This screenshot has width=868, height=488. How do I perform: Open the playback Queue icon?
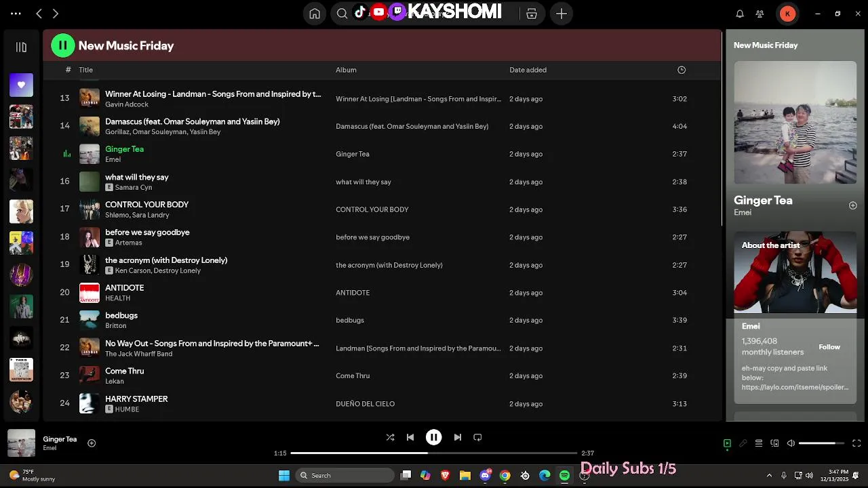point(759,443)
